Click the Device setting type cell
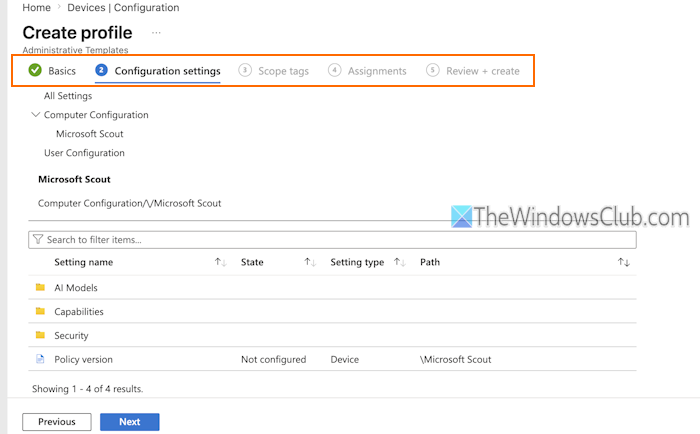 (x=345, y=359)
